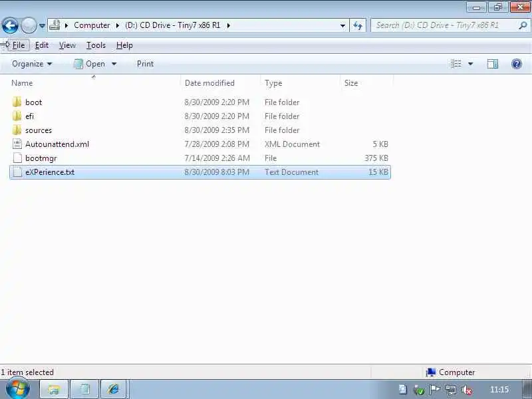Screen dimensions: 532x399
Task: Open the View menu
Action: pyautogui.click(x=67, y=45)
